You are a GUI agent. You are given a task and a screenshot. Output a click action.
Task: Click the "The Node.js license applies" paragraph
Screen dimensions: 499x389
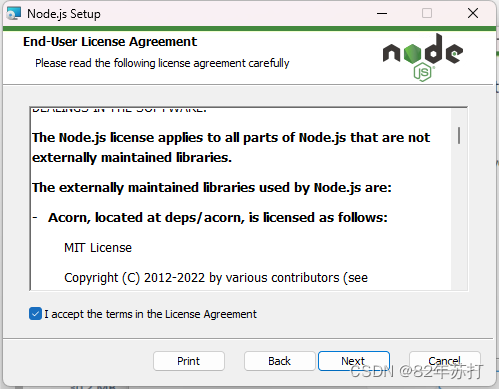[231, 147]
